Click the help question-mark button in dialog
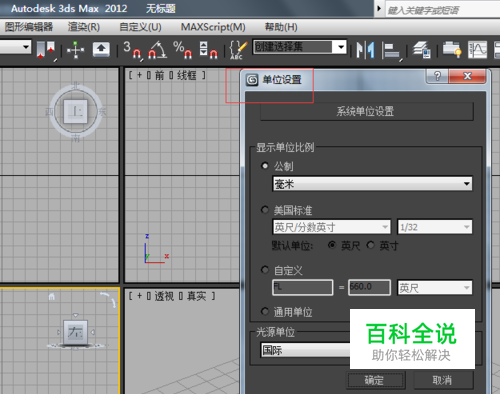Screen dimensions: 500x394 click(437, 76)
